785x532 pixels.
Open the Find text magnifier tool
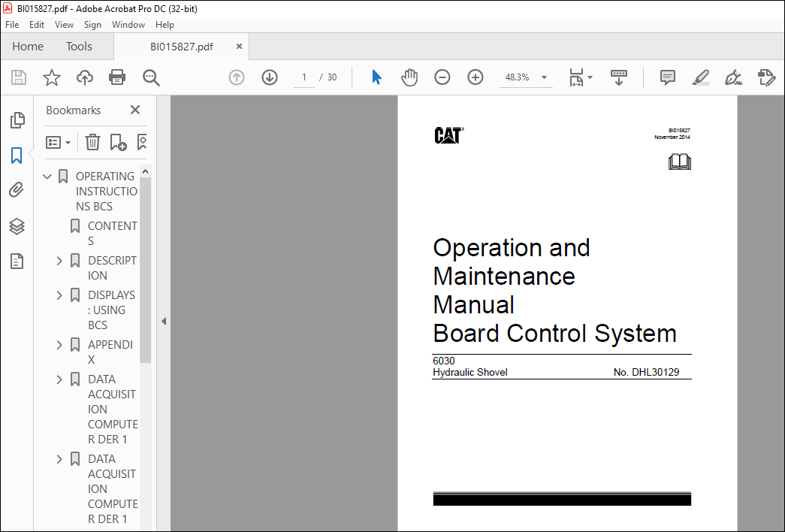pos(151,77)
